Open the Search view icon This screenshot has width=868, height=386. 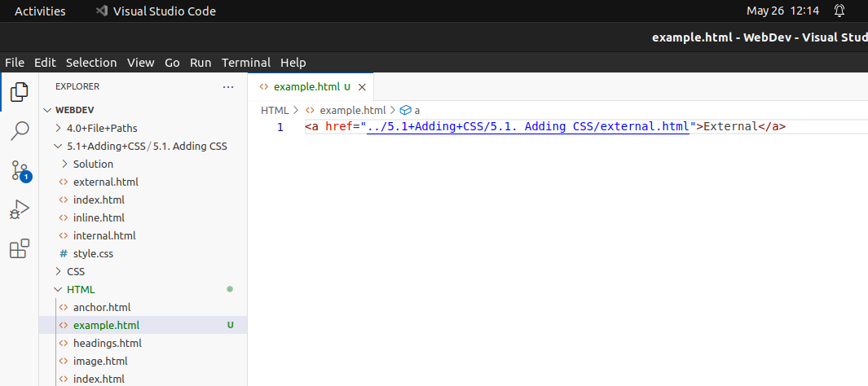pyautogui.click(x=20, y=131)
